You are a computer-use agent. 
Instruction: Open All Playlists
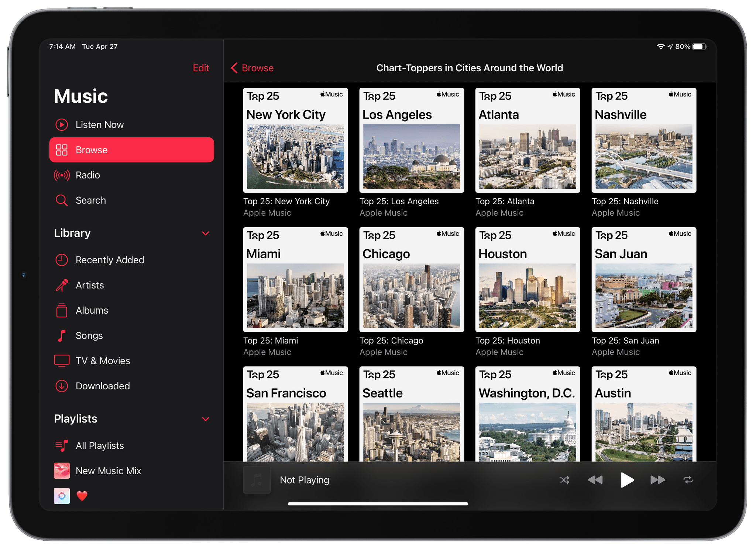coord(132,446)
